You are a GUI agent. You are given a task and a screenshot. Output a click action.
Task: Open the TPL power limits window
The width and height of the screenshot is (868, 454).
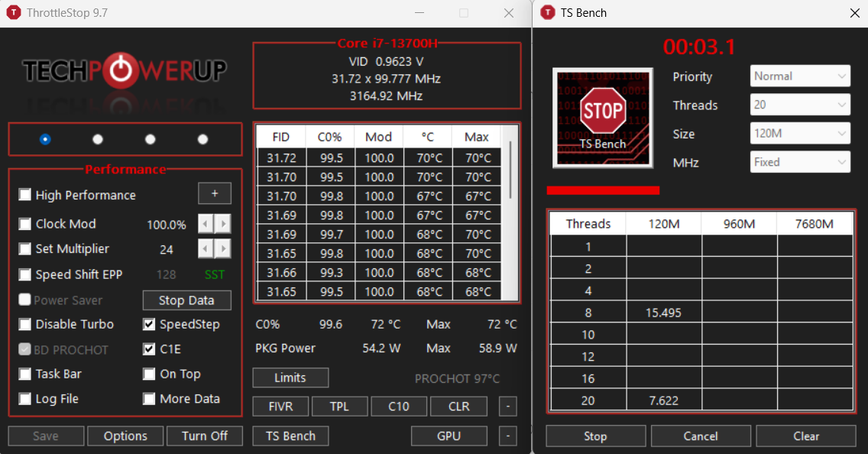(339, 407)
